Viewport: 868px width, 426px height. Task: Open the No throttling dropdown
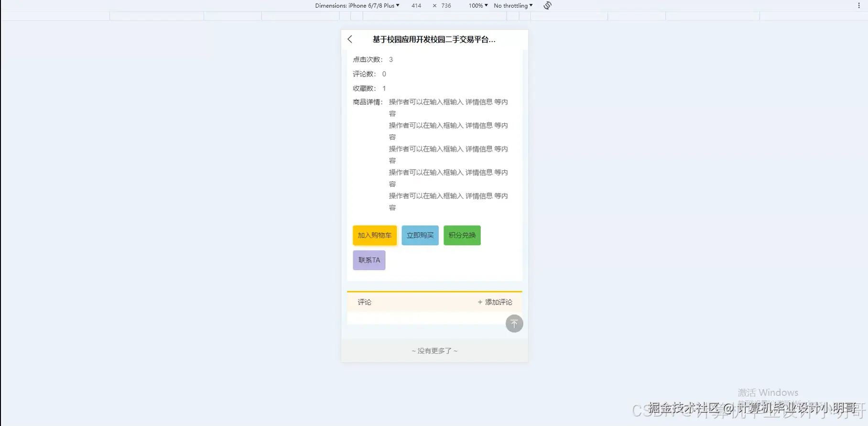coord(513,6)
